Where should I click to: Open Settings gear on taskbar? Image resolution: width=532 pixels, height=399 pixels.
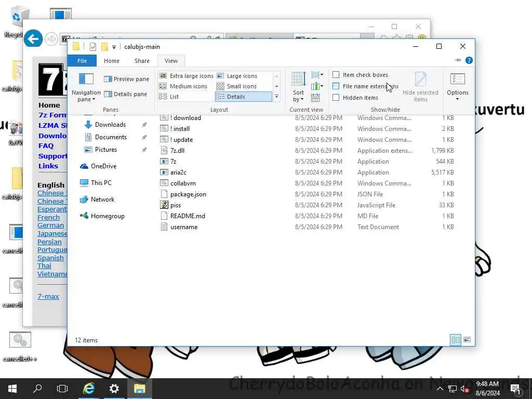[114, 389]
